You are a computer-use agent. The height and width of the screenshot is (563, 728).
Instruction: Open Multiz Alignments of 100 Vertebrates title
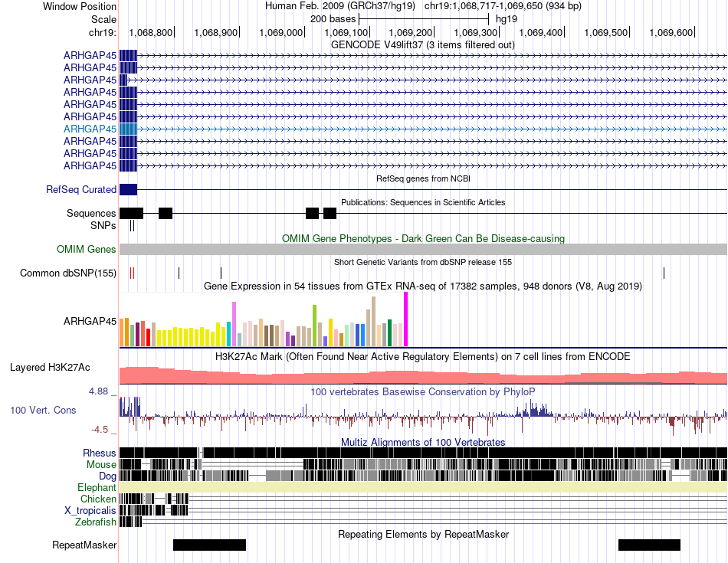coord(423,442)
